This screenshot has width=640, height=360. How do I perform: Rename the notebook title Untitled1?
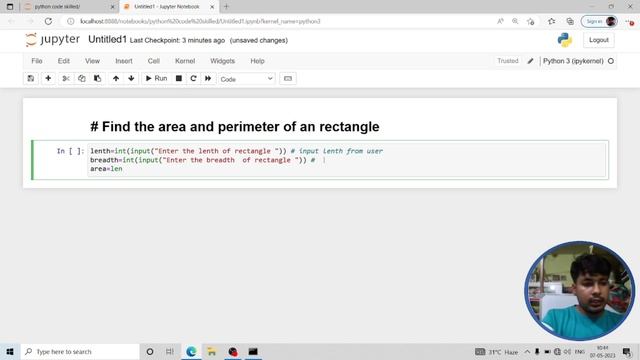[x=107, y=40]
